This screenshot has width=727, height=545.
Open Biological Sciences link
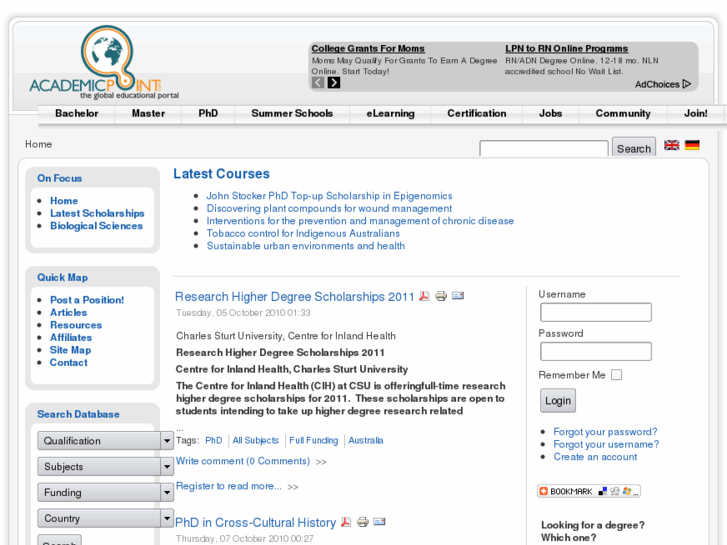pyautogui.click(x=96, y=226)
